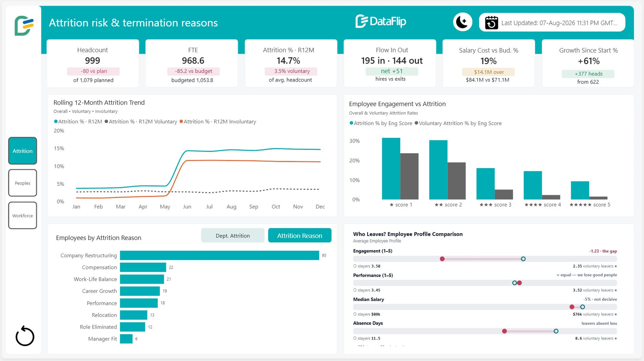Click the DataFlip header logo

pos(381,21)
